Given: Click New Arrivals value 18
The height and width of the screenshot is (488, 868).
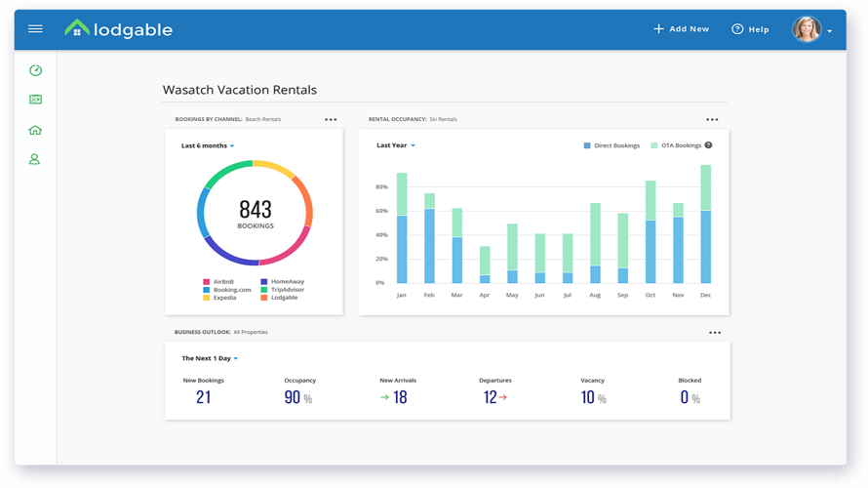Looking at the screenshot, I should coord(400,397).
